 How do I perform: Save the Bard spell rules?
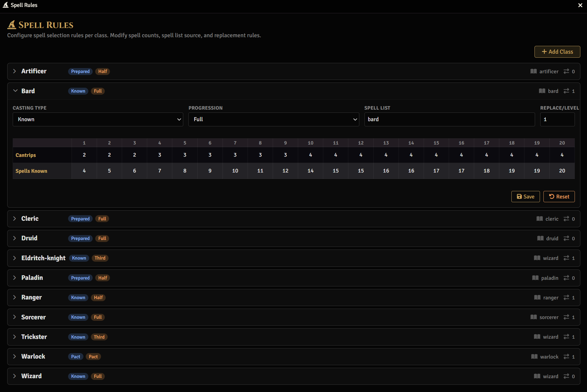pyautogui.click(x=525, y=196)
